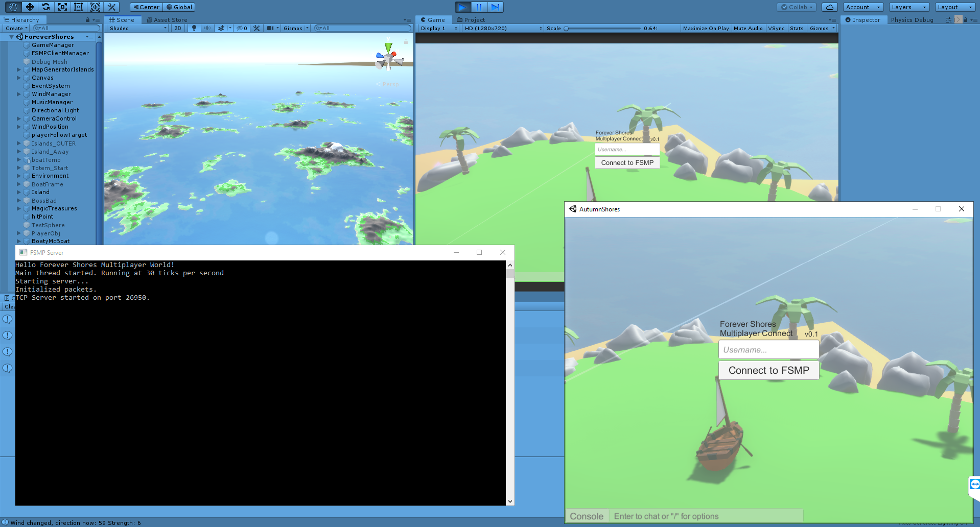The height and width of the screenshot is (527, 980).
Task: Select the Scale tool
Action: pos(62,7)
